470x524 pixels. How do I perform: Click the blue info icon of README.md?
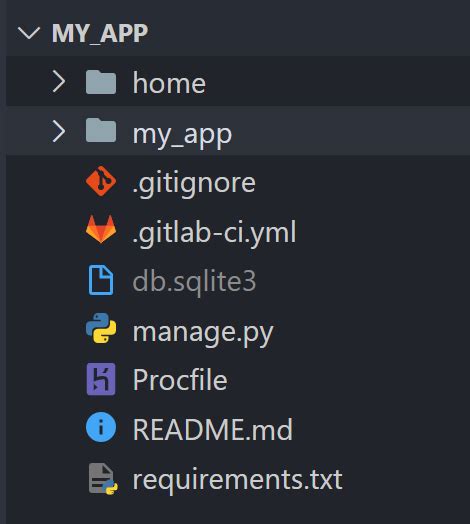coord(101,427)
